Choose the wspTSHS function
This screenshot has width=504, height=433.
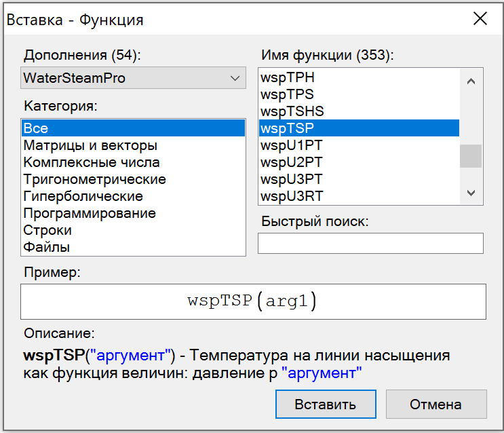(292, 111)
